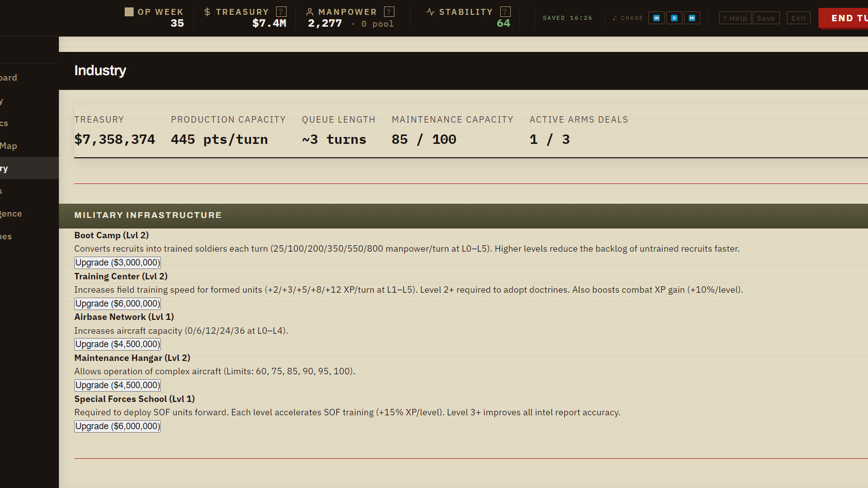Viewport: 868px width, 488px height.
Task: Click the SAVED 16:26 status text
Action: pyautogui.click(x=567, y=18)
